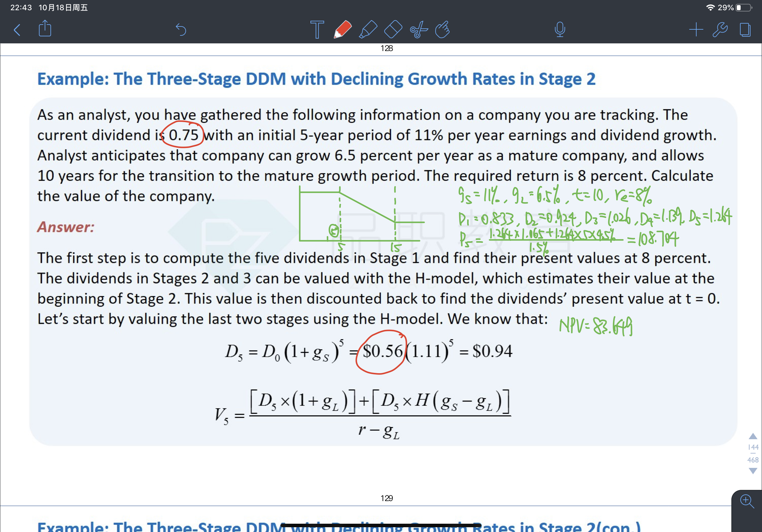Select the Eraser tool
The image size is (762, 532).
(x=393, y=30)
